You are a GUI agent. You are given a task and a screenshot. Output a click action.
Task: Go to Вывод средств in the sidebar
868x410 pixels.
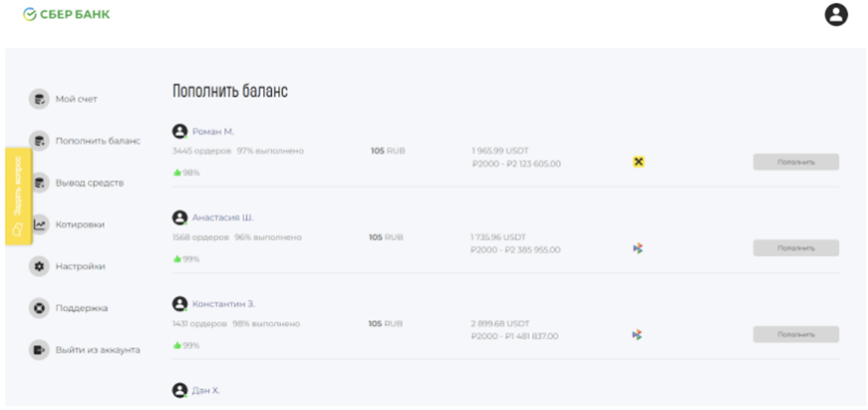(x=90, y=183)
